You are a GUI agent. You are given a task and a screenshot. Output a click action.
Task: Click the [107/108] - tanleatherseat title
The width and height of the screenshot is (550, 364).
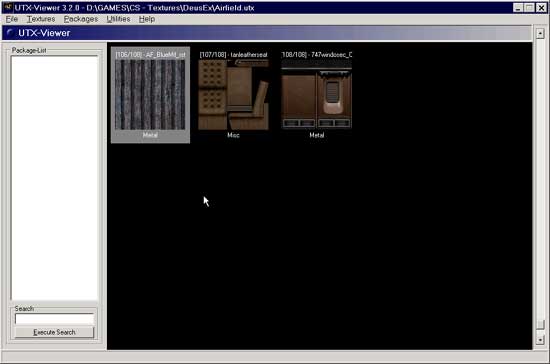[233, 55]
